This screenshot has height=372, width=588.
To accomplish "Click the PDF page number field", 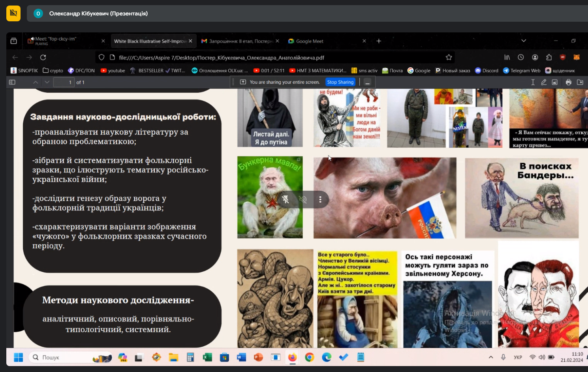I will pos(64,82).
